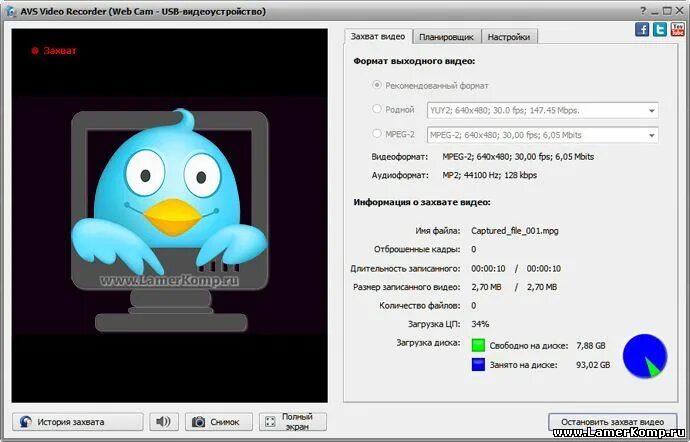Click the red Захват recording indicator
The width and height of the screenshot is (690, 442).
(54, 51)
